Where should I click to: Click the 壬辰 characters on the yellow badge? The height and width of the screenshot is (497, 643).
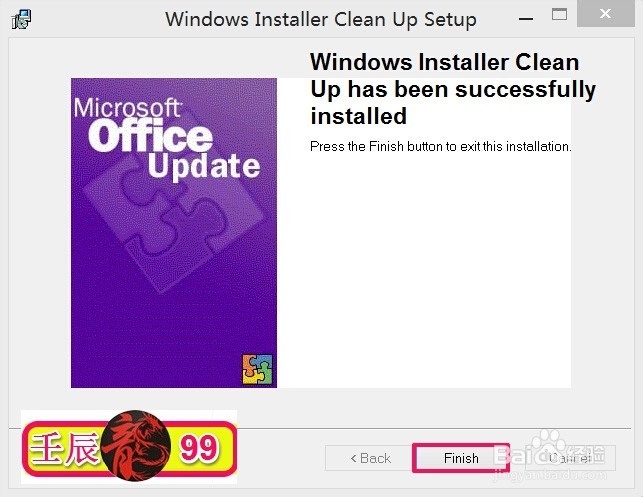(x=65, y=448)
